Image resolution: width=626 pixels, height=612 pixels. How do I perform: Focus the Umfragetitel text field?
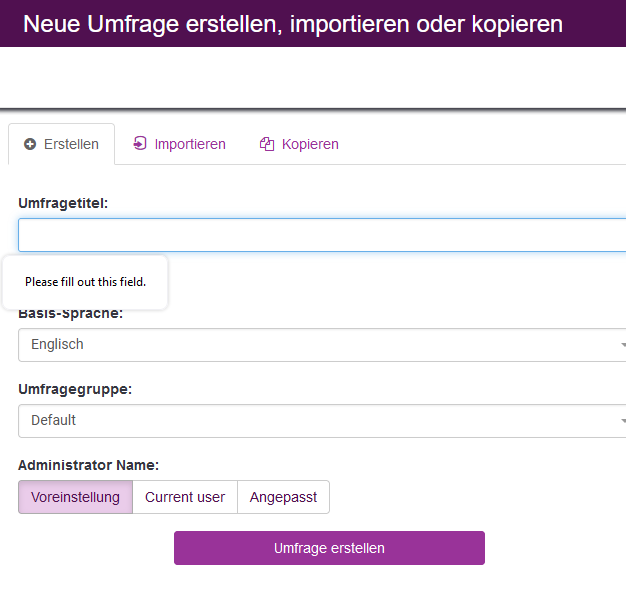click(322, 235)
